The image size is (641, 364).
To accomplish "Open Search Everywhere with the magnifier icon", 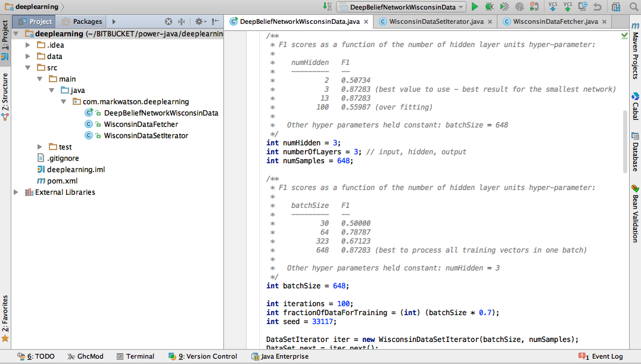I will pyautogui.click(x=633, y=7).
